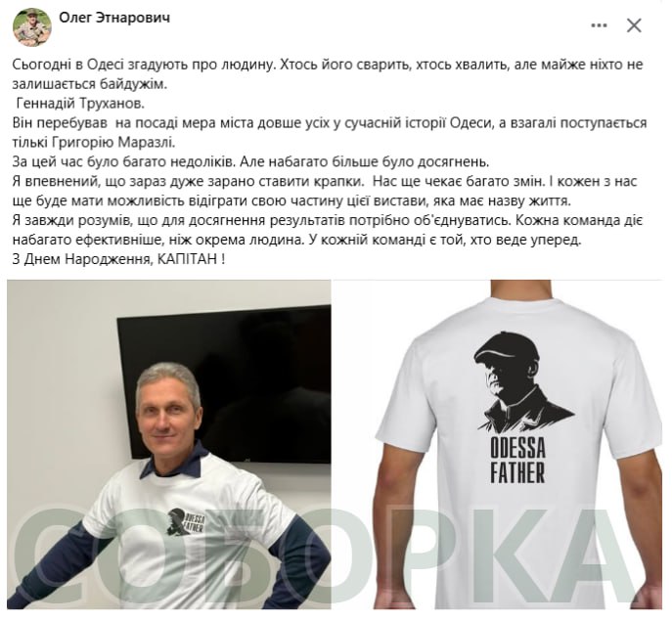Click the large ODESSA FATHER text on shirt
Image resolution: width=672 pixels, height=622 pixels.
pos(517,461)
